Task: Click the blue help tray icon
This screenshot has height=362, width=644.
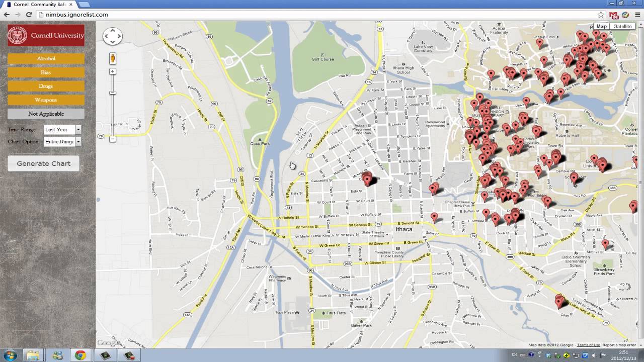Action: [x=531, y=355]
